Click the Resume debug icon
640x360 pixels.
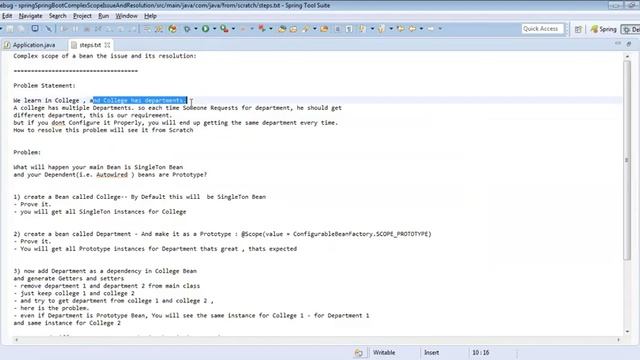tap(64, 29)
